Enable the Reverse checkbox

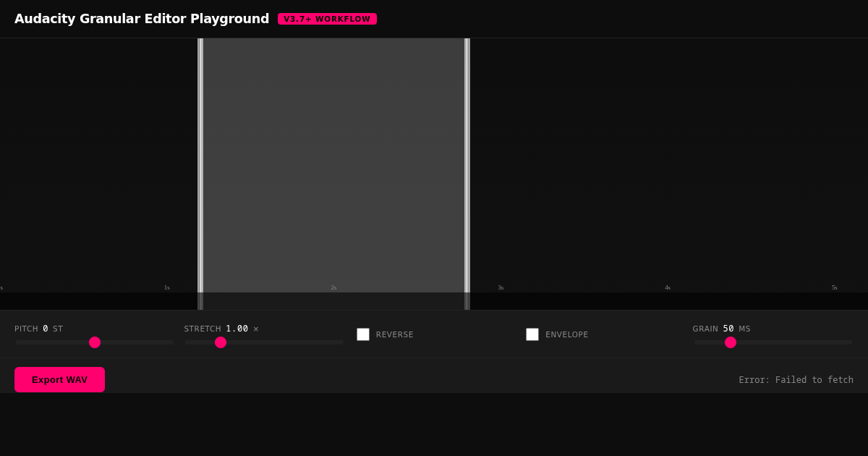tap(363, 334)
